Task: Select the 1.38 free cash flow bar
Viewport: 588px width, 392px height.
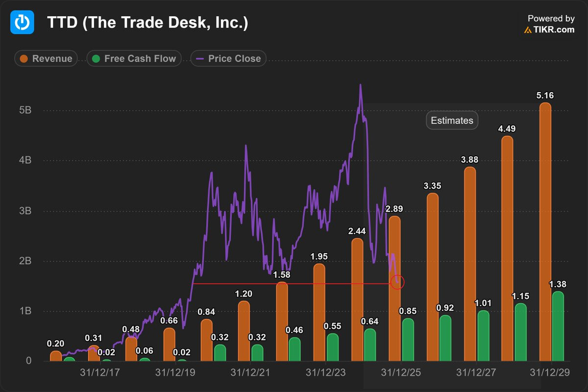Action: click(558, 326)
